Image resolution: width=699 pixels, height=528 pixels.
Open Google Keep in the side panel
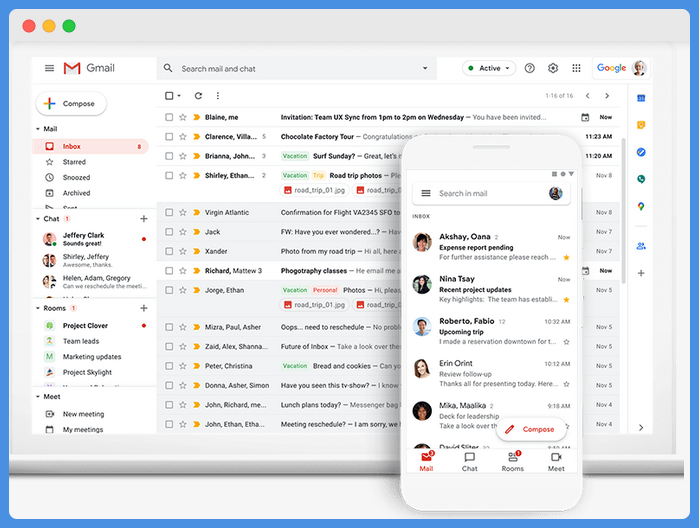pos(641,125)
